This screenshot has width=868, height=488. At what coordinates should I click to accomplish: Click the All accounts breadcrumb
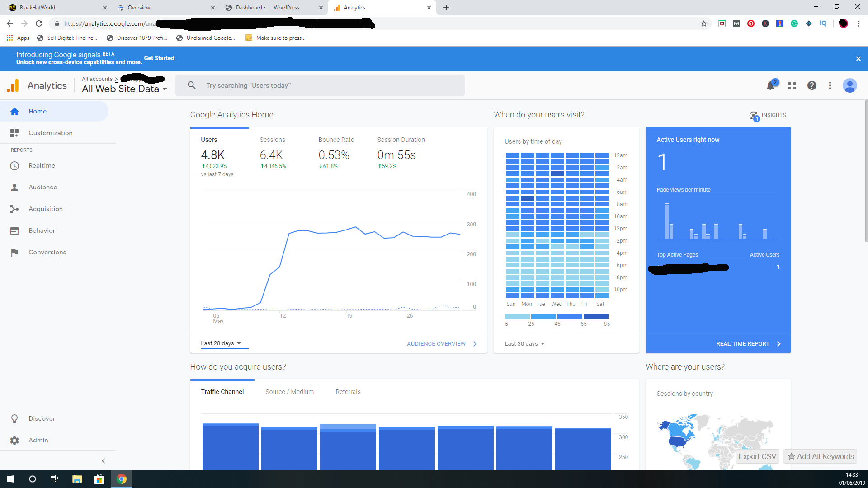97,79
